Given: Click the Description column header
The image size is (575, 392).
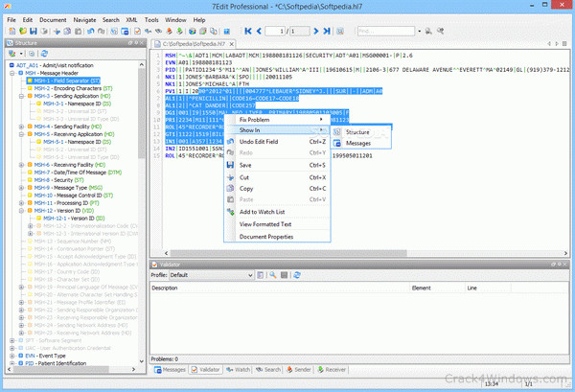Looking at the screenshot, I should coord(165,287).
